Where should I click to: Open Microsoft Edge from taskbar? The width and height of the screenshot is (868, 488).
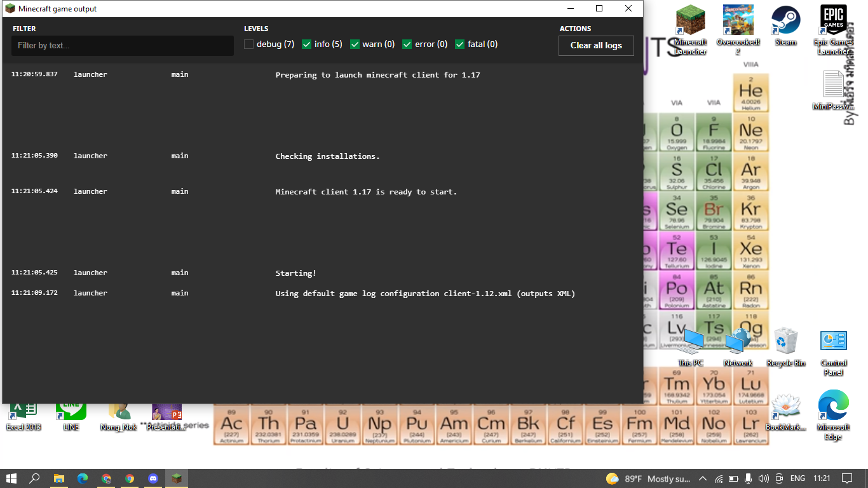83,478
